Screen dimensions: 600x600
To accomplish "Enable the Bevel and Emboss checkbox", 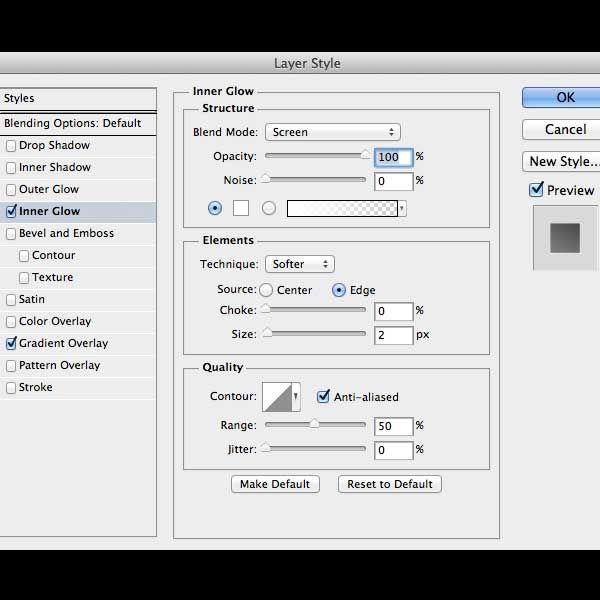I will click(x=11, y=234).
